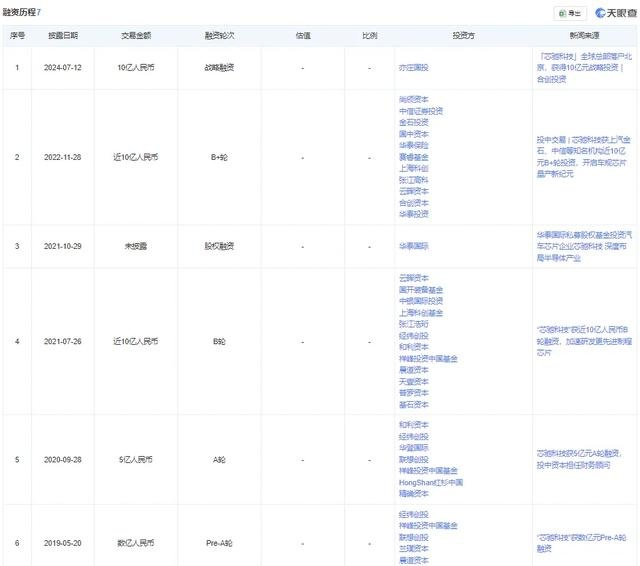Open the 中银国际投资 investor link
This screenshot has width=640, height=566.
[x=421, y=301]
